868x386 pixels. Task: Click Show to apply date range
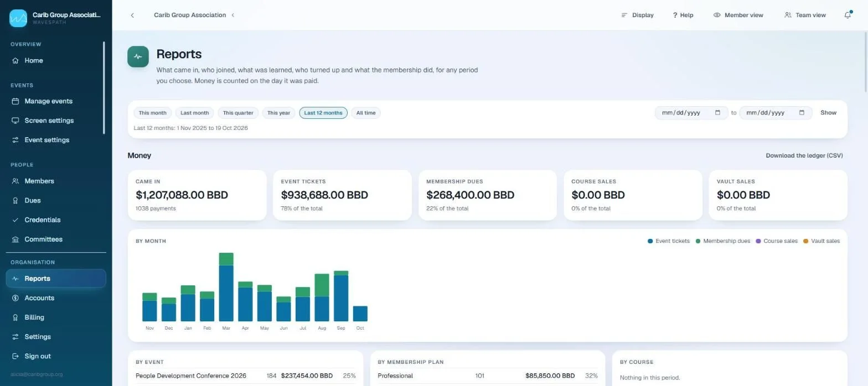click(x=828, y=113)
